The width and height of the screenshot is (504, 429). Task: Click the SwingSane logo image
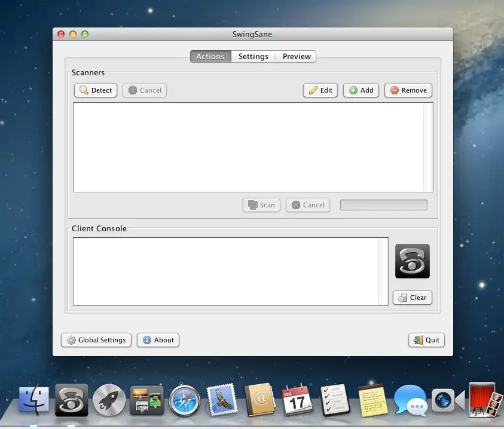pos(413,261)
